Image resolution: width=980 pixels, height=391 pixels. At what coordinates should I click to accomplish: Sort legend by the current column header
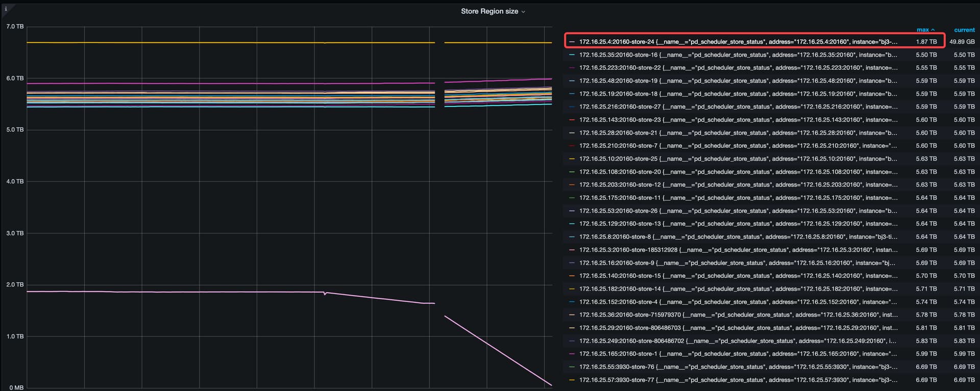(x=964, y=30)
